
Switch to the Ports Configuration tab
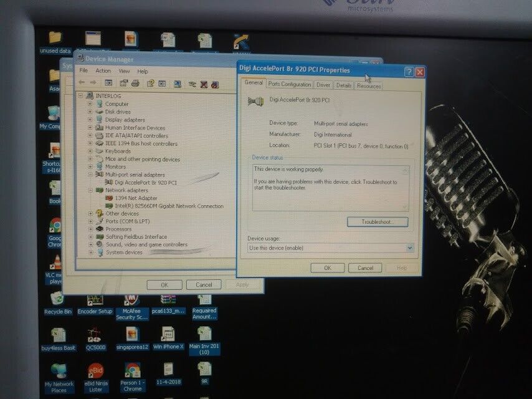click(290, 84)
